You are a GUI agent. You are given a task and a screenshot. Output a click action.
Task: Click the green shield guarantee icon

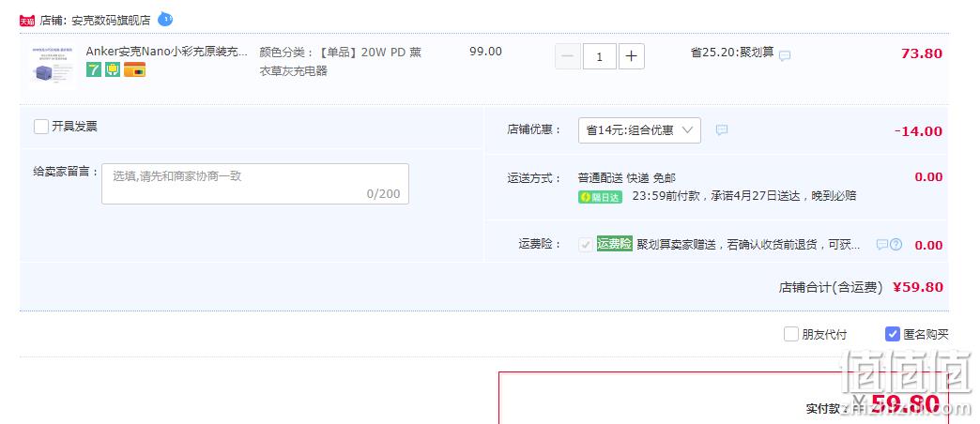(x=113, y=69)
